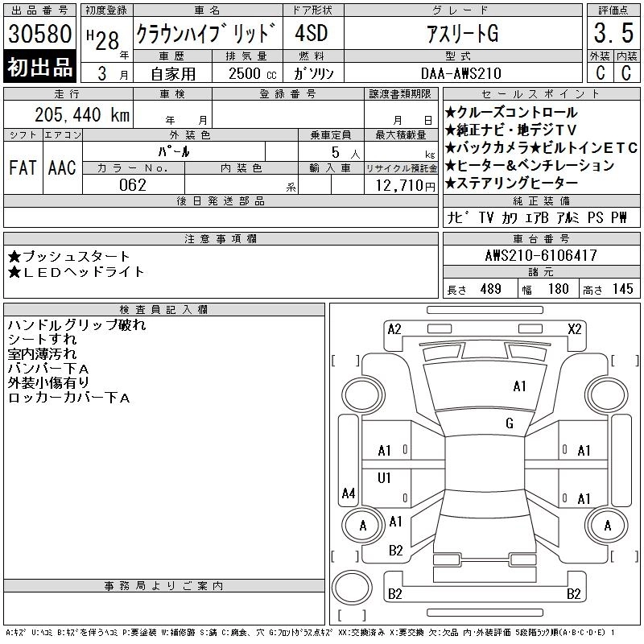Click the front-left wheel circle on the diagram
Viewport: 644px width, 644px height.
pyautogui.click(x=363, y=395)
